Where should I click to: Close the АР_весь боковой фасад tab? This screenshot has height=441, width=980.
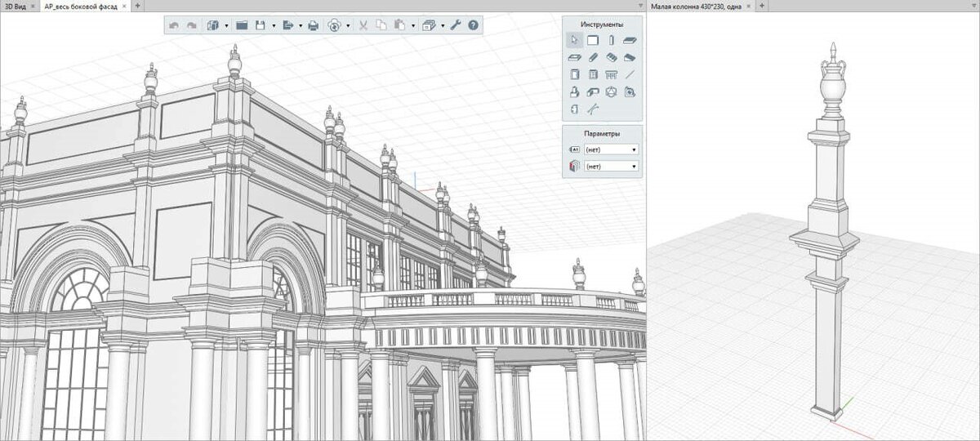(125, 6)
